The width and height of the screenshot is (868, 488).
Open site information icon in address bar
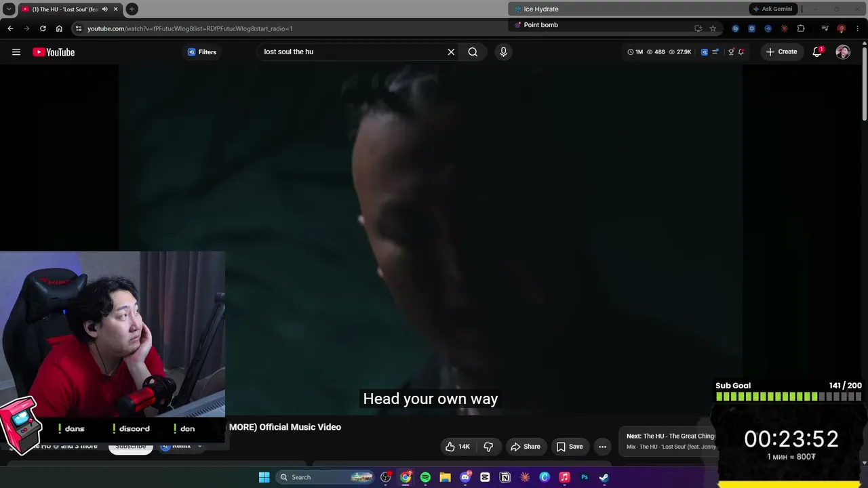tap(79, 28)
